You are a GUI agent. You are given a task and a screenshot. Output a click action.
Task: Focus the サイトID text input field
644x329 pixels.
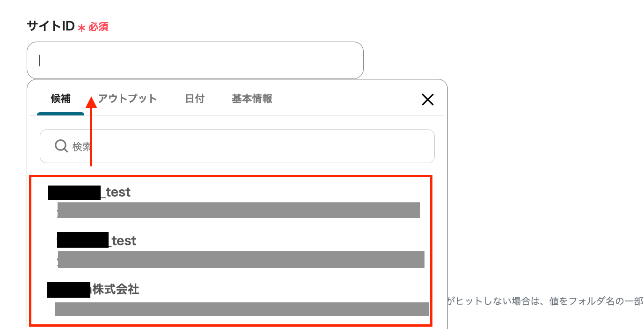(x=195, y=60)
